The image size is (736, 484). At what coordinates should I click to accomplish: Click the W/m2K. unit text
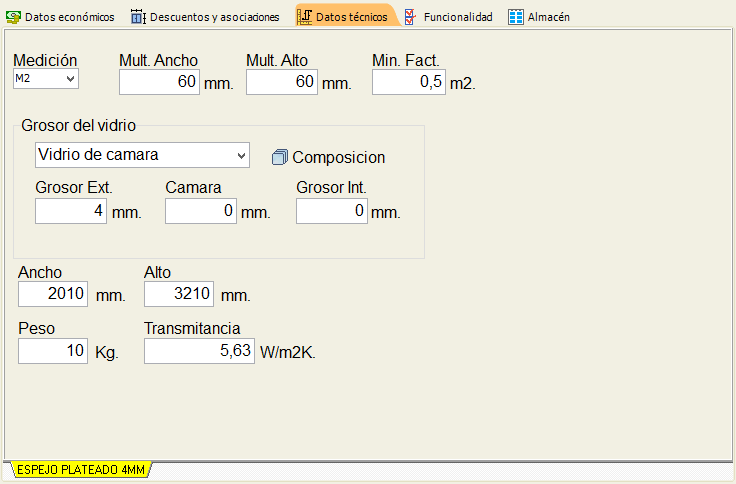(288, 352)
